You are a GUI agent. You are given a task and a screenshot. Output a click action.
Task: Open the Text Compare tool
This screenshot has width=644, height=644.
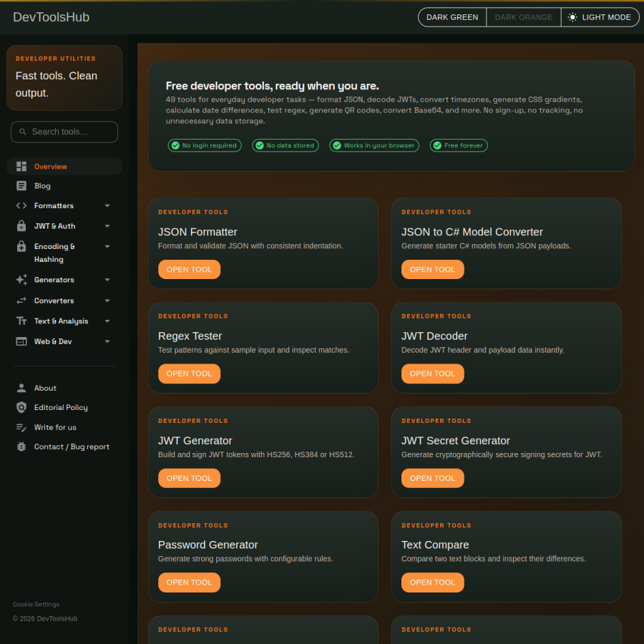coord(432,582)
